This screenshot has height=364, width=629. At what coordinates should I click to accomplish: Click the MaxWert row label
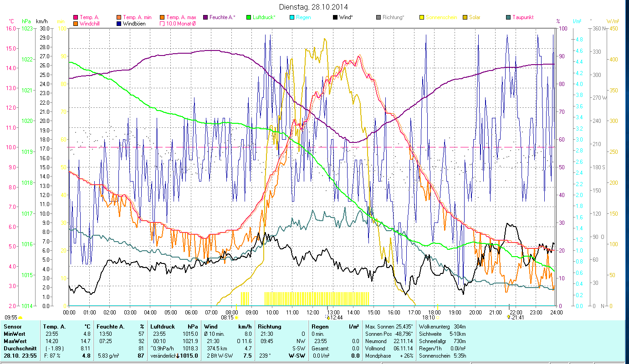coord(14,341)
